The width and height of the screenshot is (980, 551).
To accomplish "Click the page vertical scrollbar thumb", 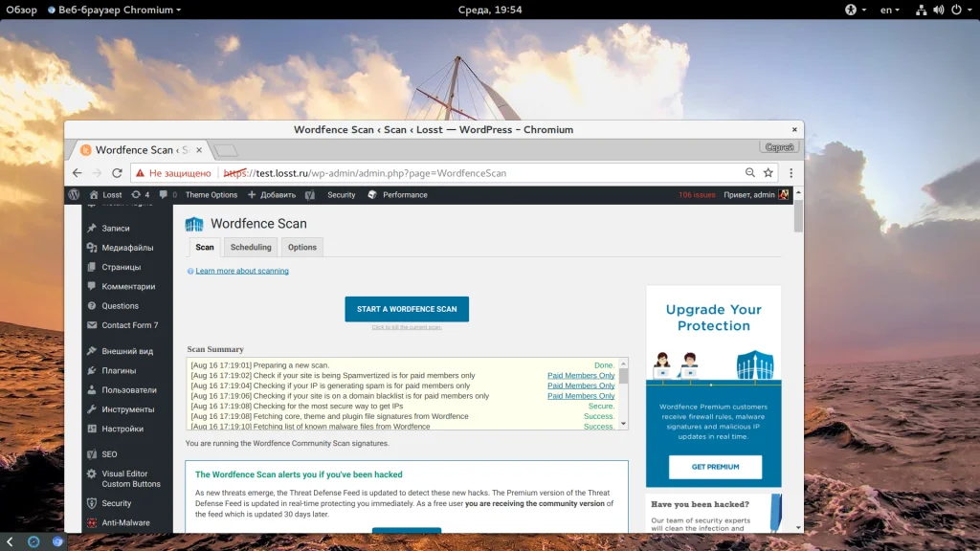I will pyautogui.click(x=798, y=216).
